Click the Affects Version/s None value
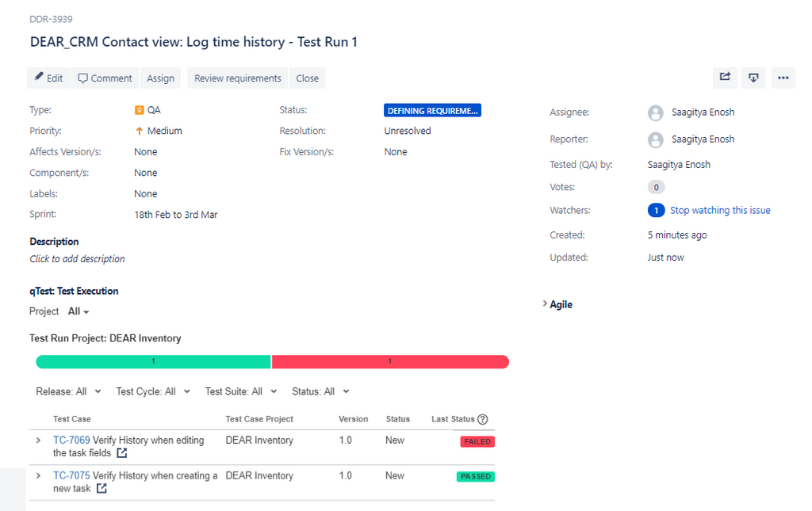 146,152
